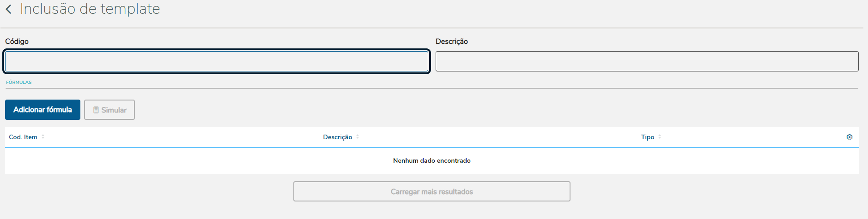Screen dimensions: 868x219
Task: Focus the Código text field
Action: point(217,61)
